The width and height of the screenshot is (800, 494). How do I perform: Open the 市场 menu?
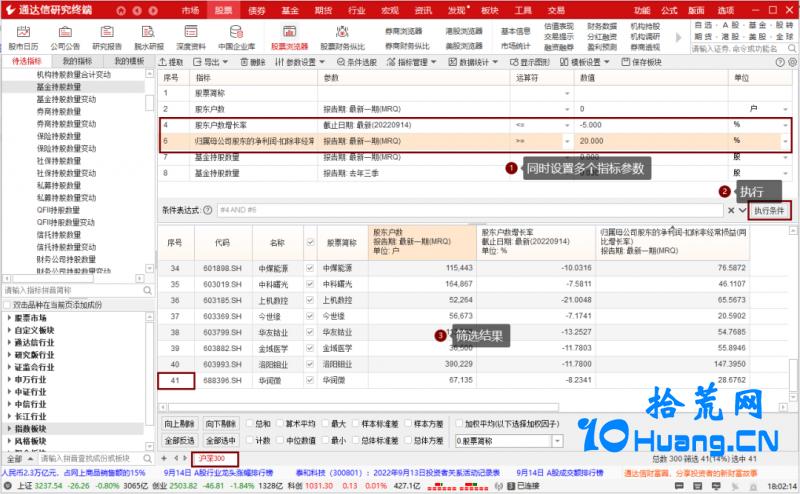[190, 10]
